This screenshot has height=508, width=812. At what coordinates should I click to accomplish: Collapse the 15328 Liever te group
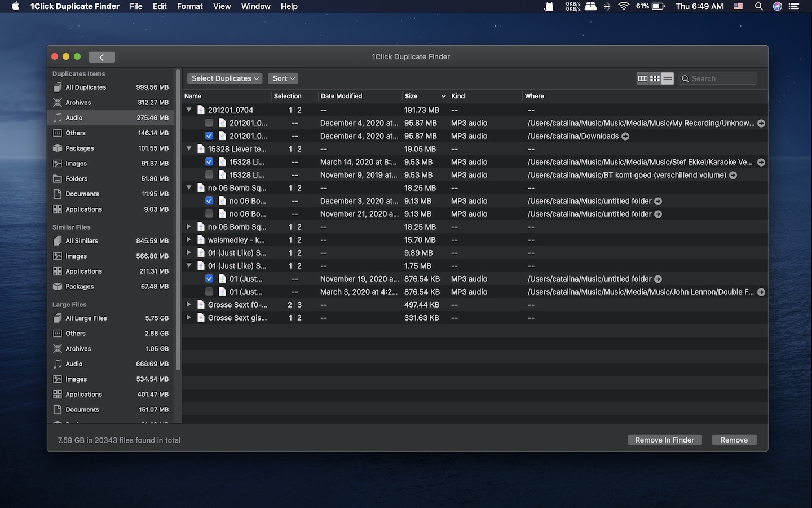[189, 149]
